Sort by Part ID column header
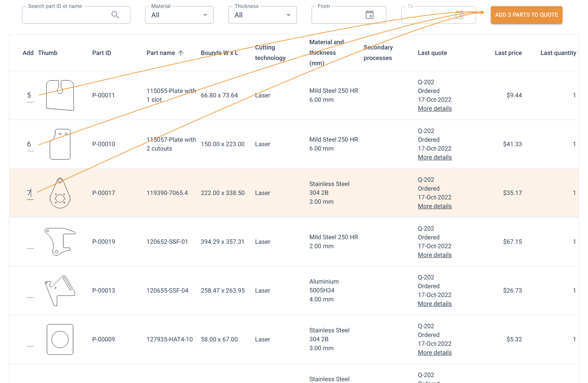588x383 pixels. 102,53
